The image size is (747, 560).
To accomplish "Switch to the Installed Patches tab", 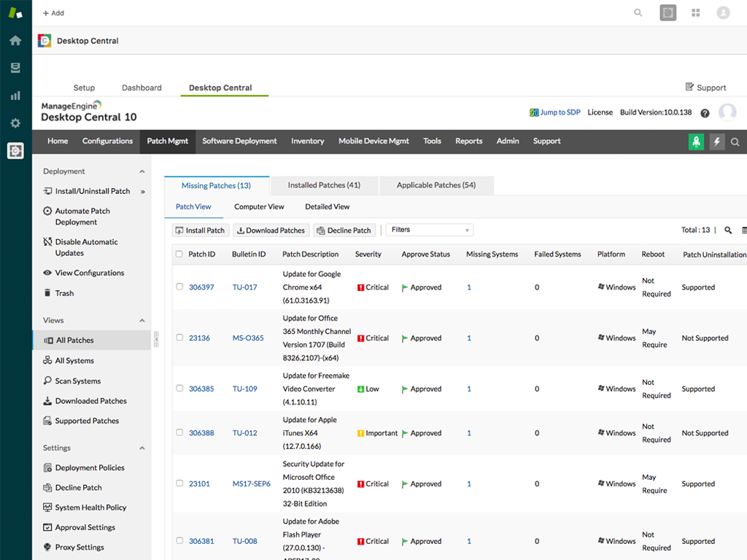I will point(324,185).
